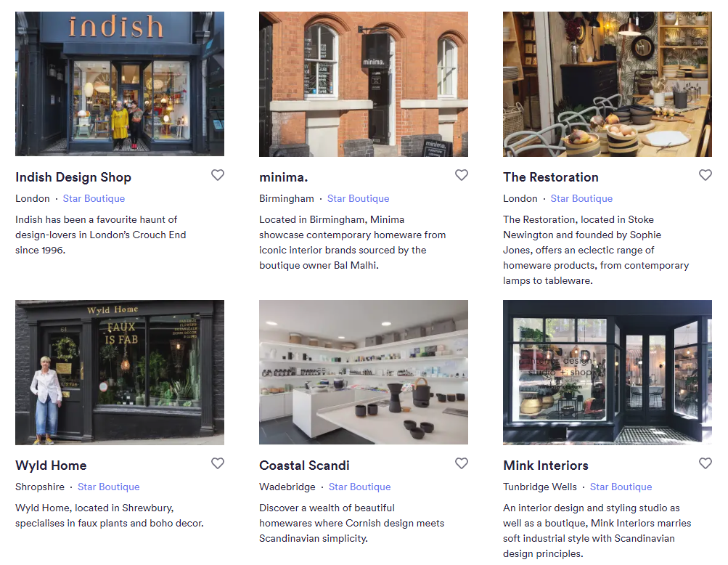Open the Indish Design Shop title
The width and height of the screenshot is (728, 565).
[x=73, y=177]
